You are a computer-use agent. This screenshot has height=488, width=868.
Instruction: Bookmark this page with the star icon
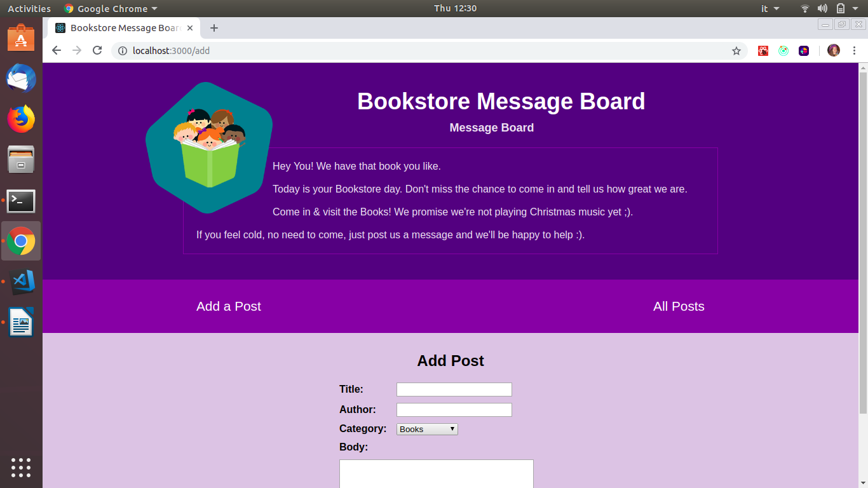736,51
